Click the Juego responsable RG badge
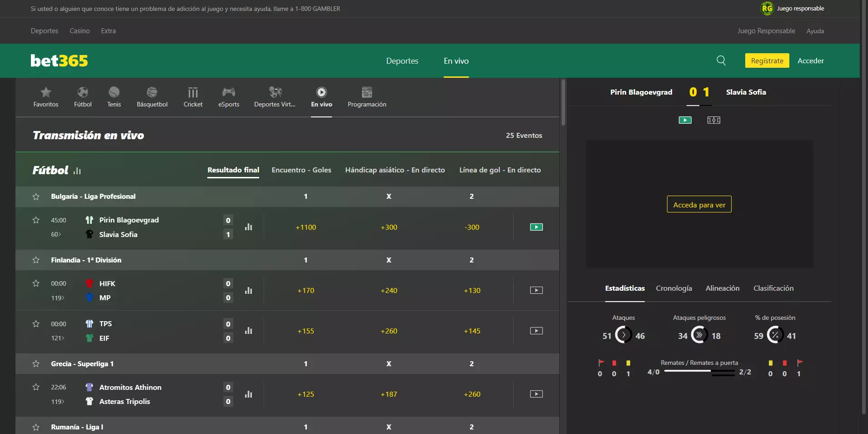 [767, 8]
